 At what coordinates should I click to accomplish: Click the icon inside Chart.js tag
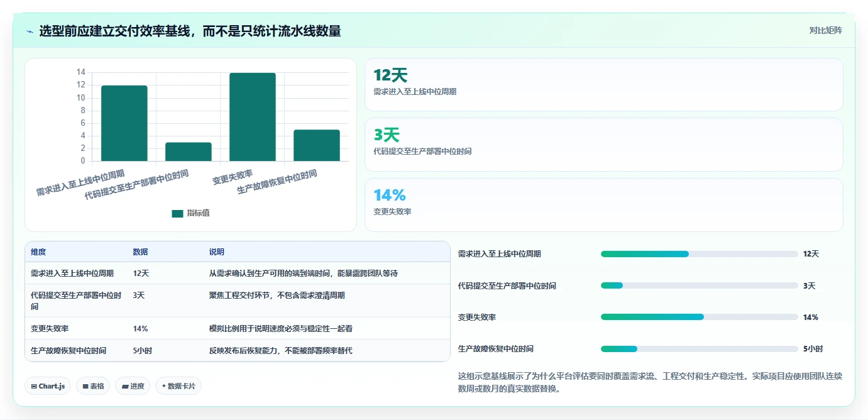point(33,386)
